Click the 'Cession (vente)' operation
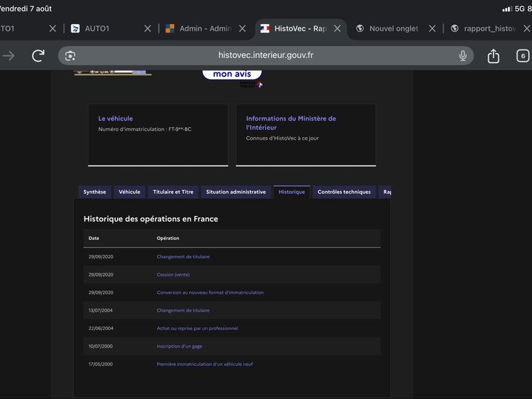 click(173, 275)
